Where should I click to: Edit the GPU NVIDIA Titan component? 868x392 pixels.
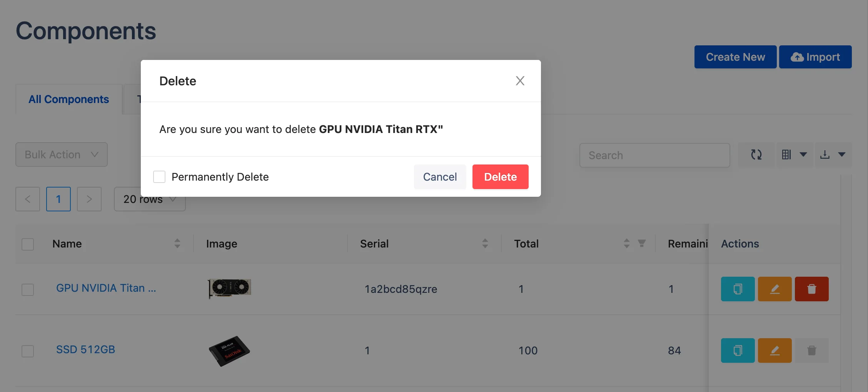tap(775, 289)
